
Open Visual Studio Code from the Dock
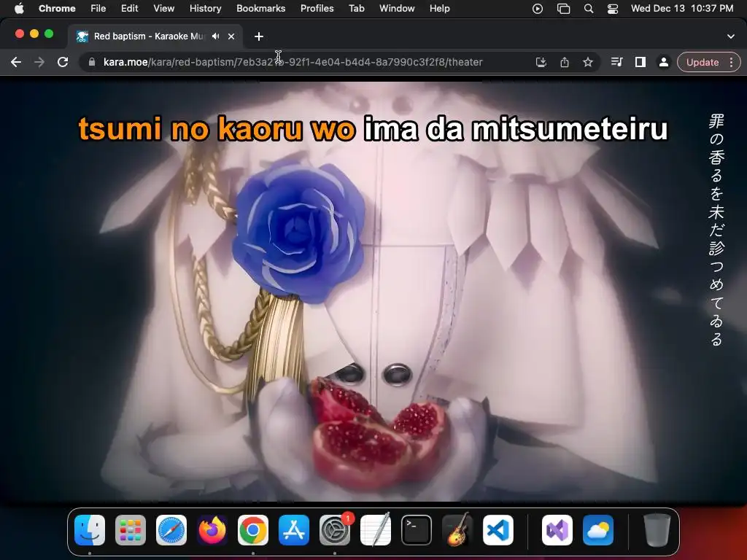click(x=498, y=530)
